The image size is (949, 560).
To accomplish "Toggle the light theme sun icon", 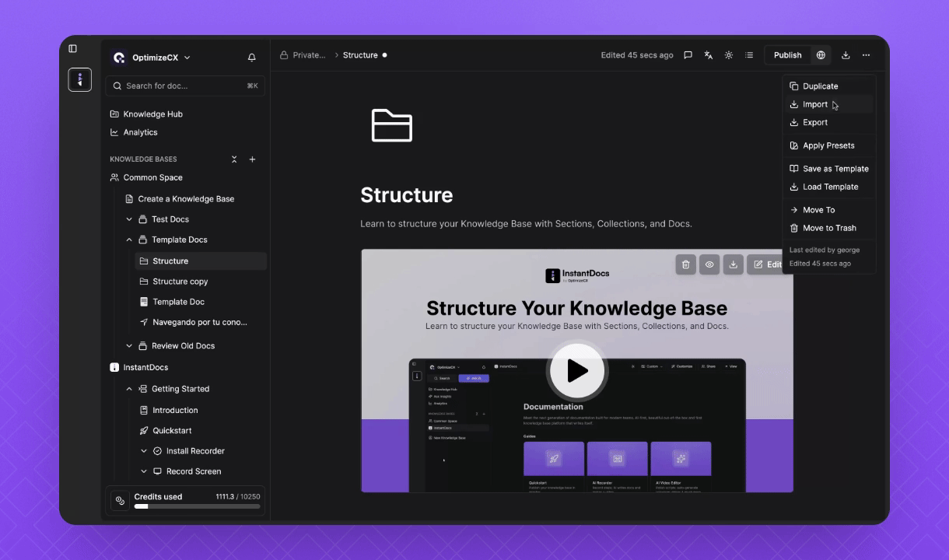I will pyautogui.click(x=729, y=55).
